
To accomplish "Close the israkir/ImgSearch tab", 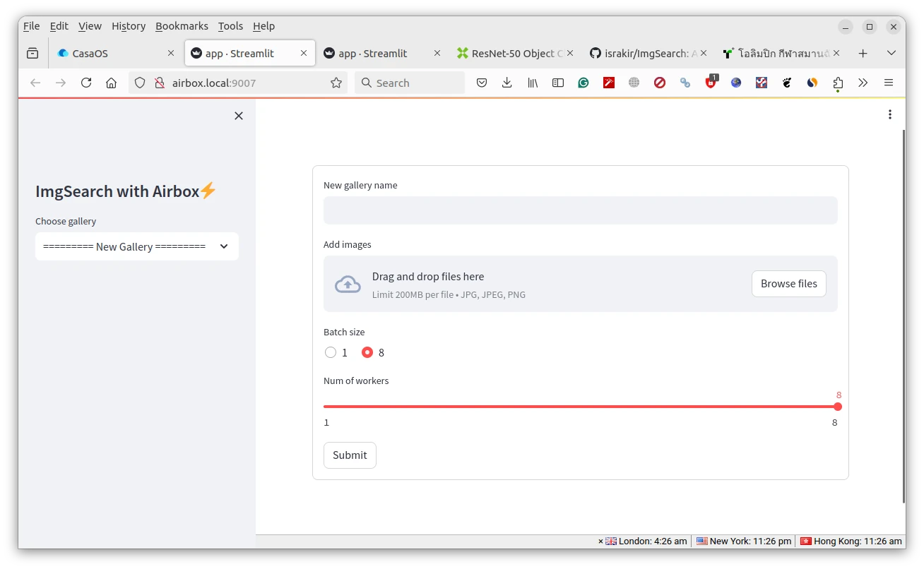I will (704, 53).
